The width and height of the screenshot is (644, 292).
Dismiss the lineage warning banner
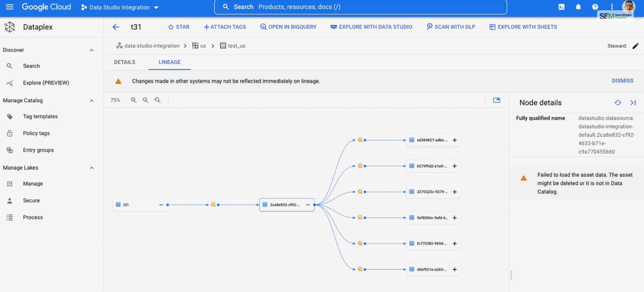coord(623,81)
